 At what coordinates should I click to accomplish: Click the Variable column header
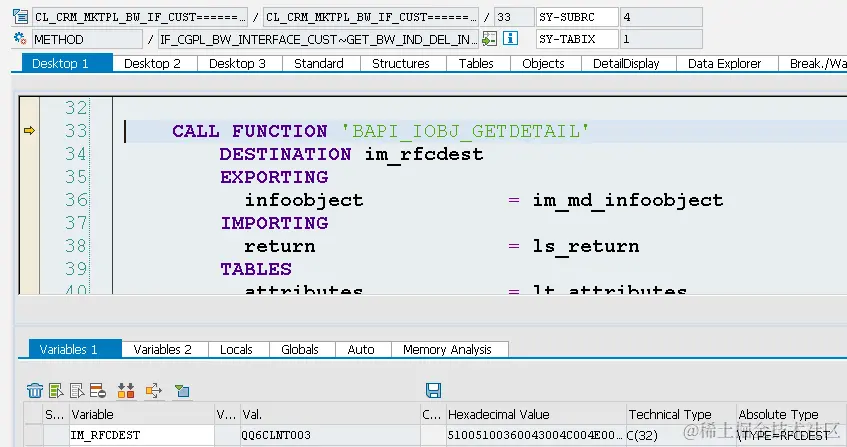pos(142,415)
